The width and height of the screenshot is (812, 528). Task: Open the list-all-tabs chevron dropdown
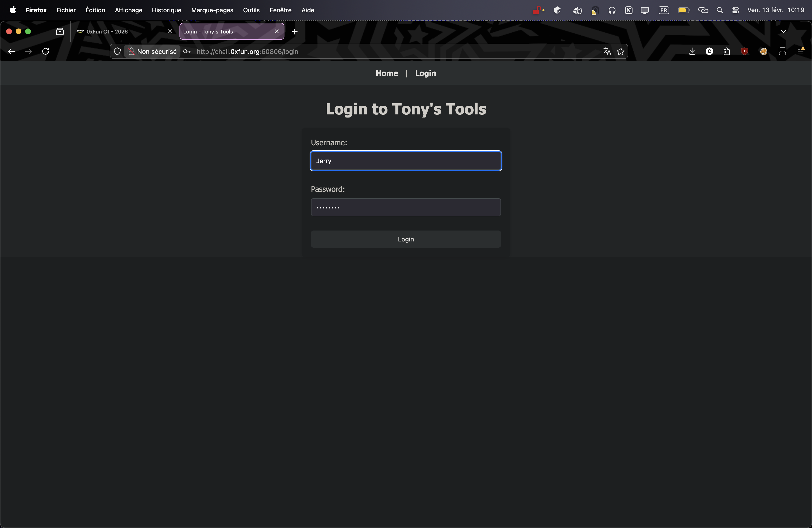783,31
